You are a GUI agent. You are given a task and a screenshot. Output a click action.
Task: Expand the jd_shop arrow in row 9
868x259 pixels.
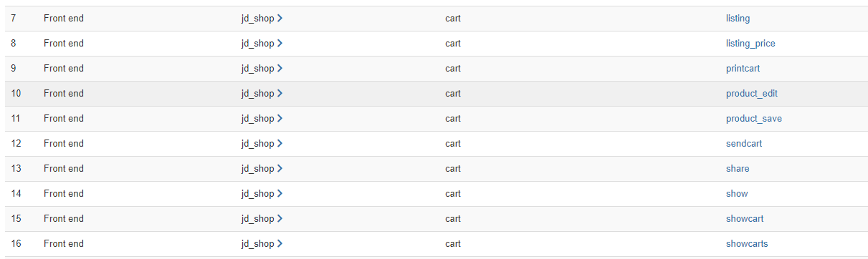click(280, 69)
